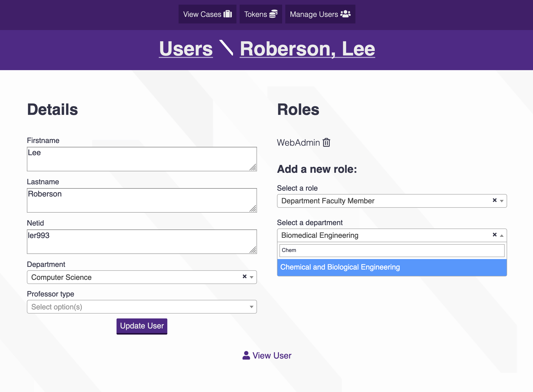Click the briefcase icon on View Cases

(228, 14)
